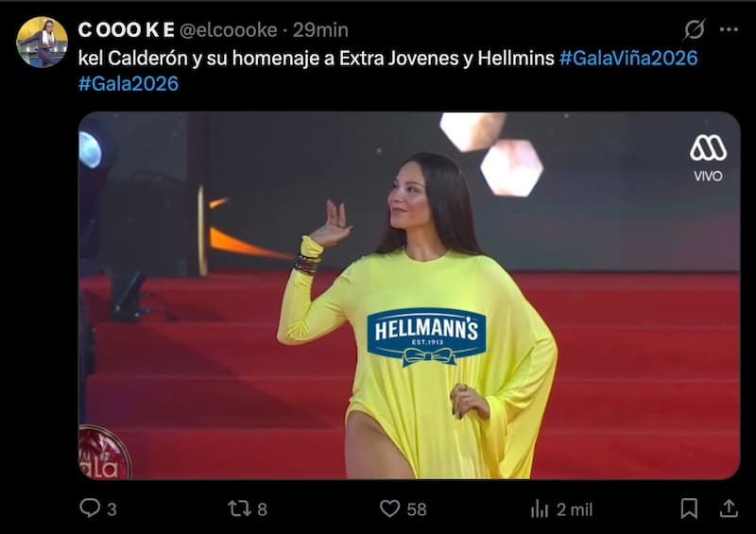This screenshot has width=756, height=534.
Task: Click the 8 reposts count
Action: (262, 509)
